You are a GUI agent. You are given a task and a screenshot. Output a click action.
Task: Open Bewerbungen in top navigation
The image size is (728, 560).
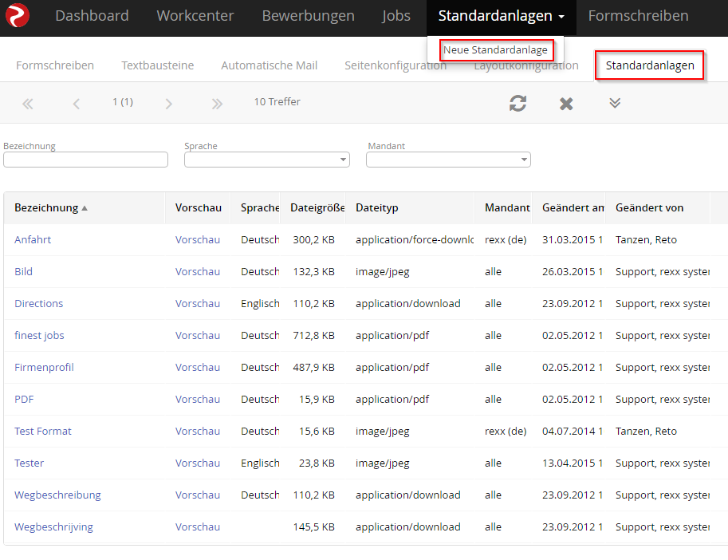[309, 16]
